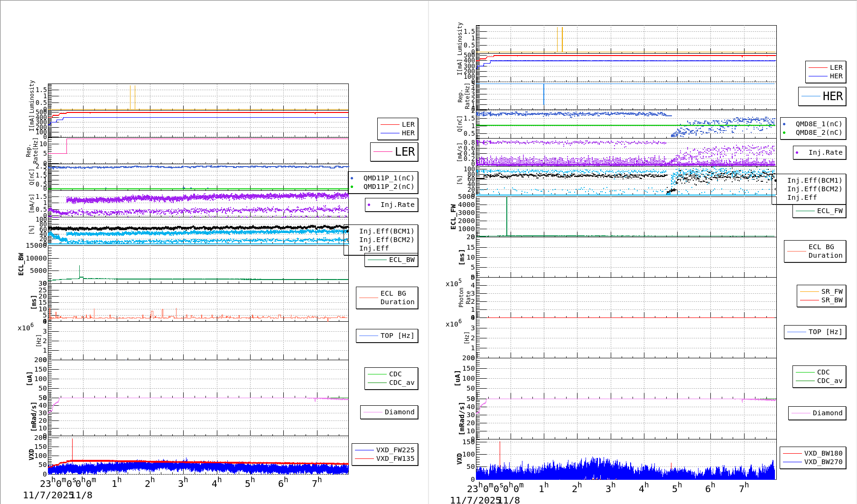The width and height of the screenshot is (857, 504).
Task: Click the QMD11P_1(nC) legend entry
Action: point(388,178)
